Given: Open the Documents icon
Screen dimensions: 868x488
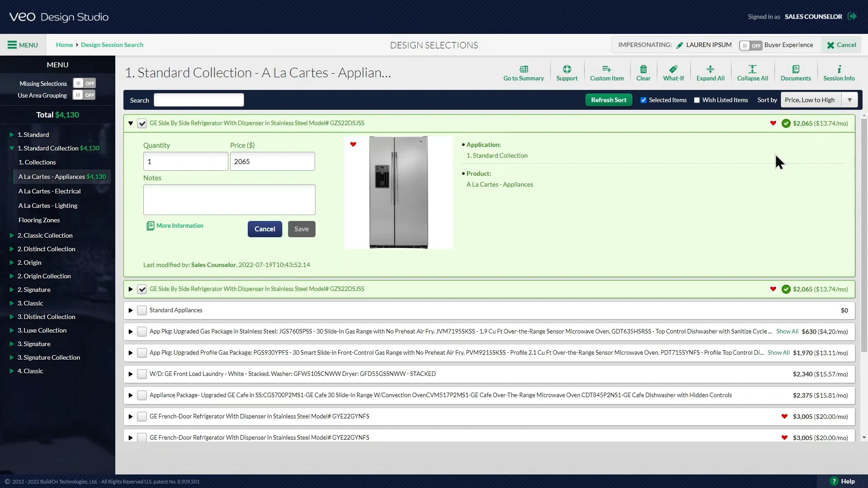Looking at the screenshot, I should (x=796, y=69).
